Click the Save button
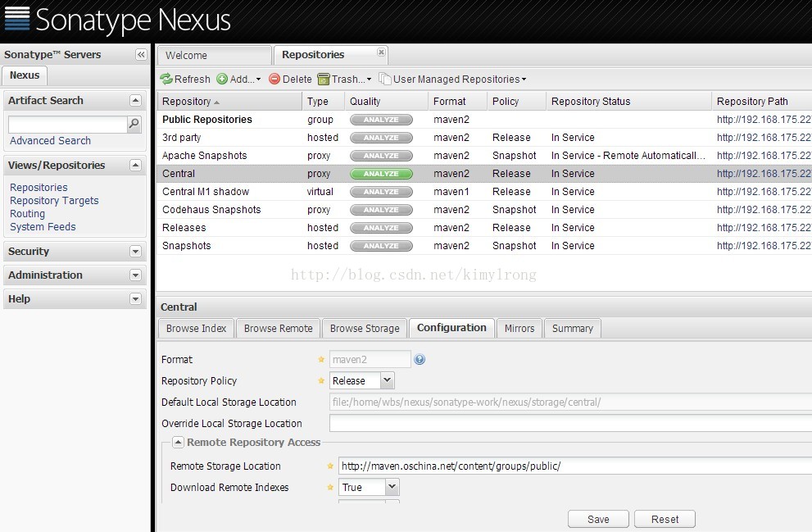The width and height of the screenshot is (812, 532). click(x=598, y=520)
